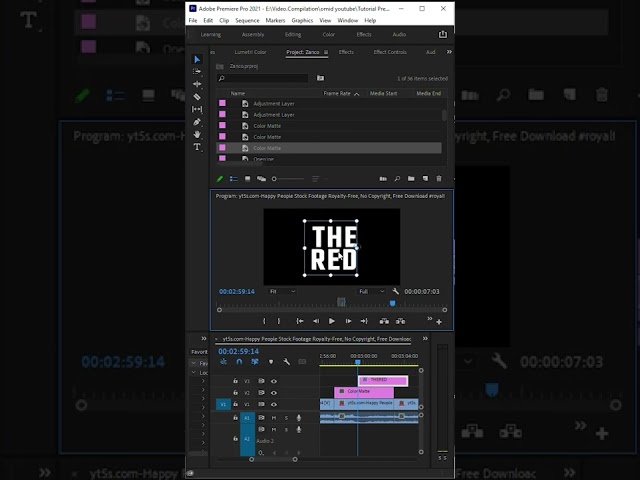Add marker in the timeline
This screenshot has height=480, width=640.
click(x=271, y=362)
